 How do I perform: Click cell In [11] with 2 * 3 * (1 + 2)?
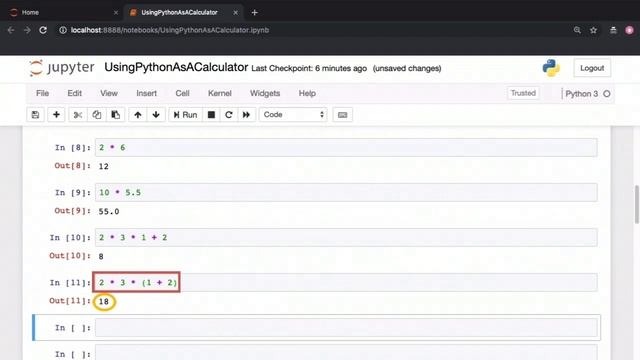[346, 282]
